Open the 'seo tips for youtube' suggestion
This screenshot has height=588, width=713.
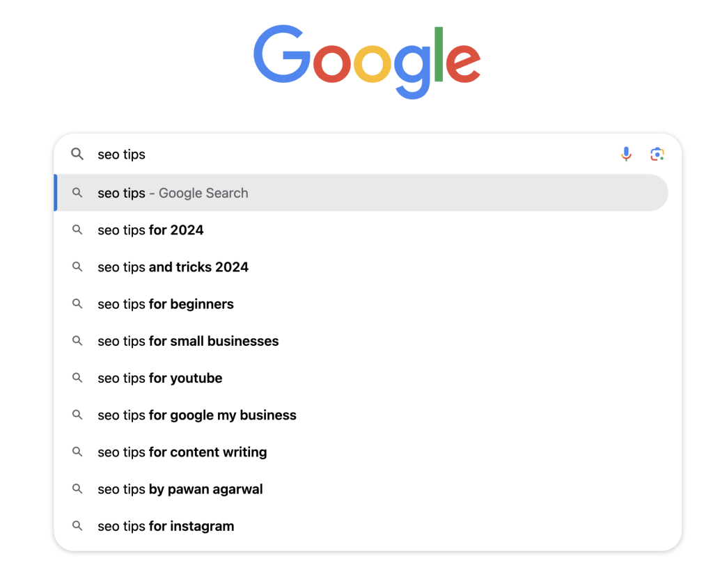tap(159, 378)
